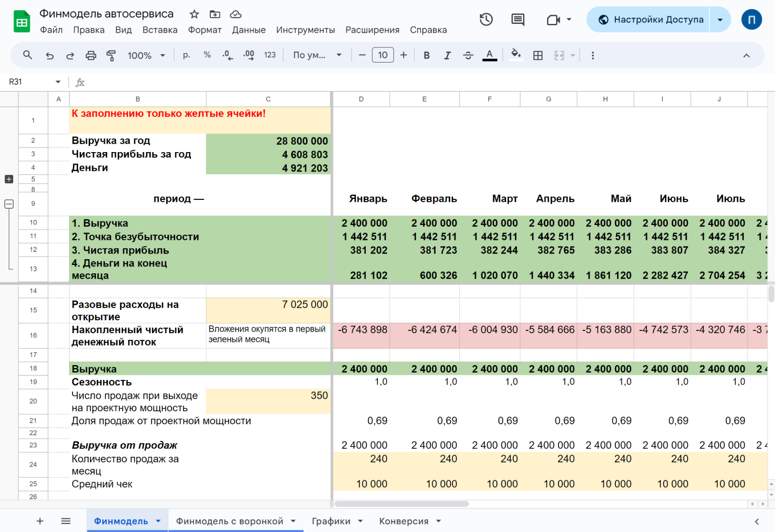The width and height of the screenshot is (775, 532).
Task: Click the search magnifier icon in toolbar
Action: (27, 55)
